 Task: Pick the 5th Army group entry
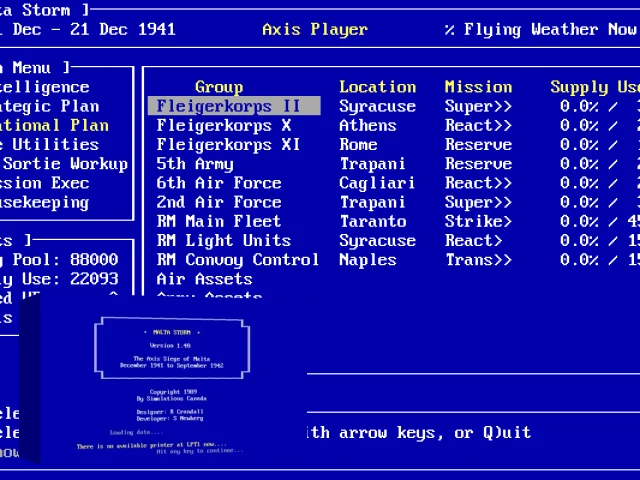coord(195,164)
